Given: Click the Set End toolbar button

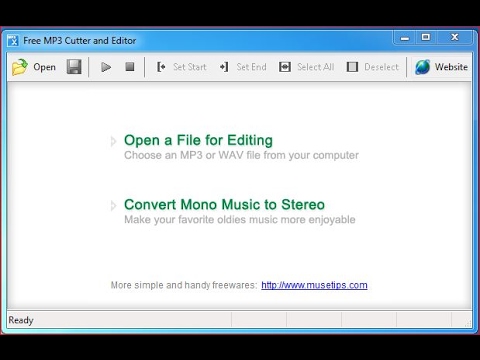Looking at the screenshot, I should 243,67.
